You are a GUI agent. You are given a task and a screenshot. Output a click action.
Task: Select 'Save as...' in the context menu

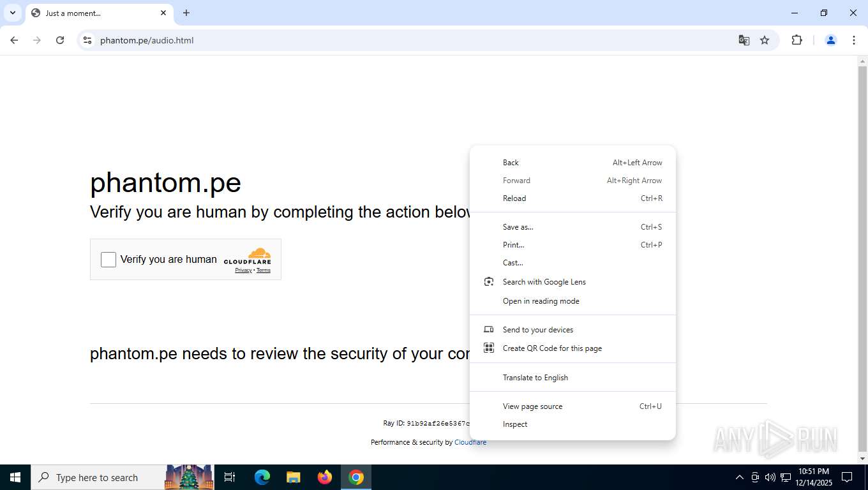click(572, 227)
